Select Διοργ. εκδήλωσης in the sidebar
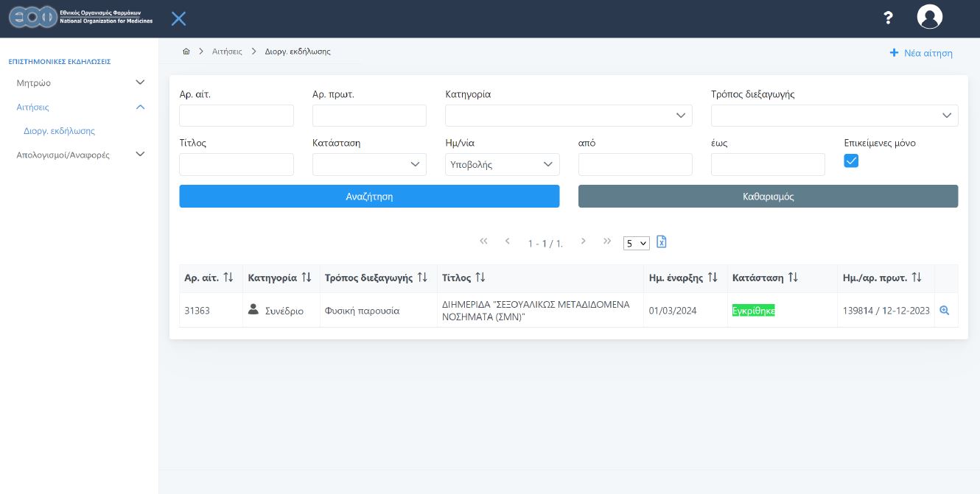980x494 pixels. [x=59, y=131]
